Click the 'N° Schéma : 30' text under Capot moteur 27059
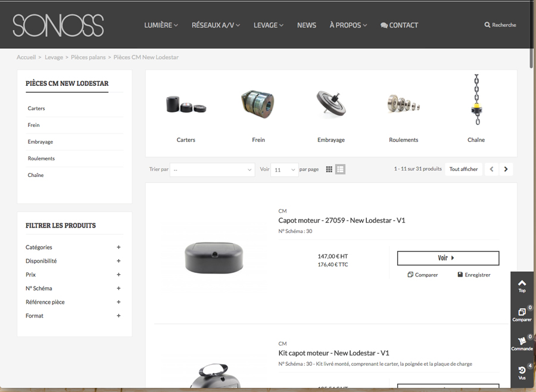The width and height of the screenshot is (536, 392). pos(295,231)
